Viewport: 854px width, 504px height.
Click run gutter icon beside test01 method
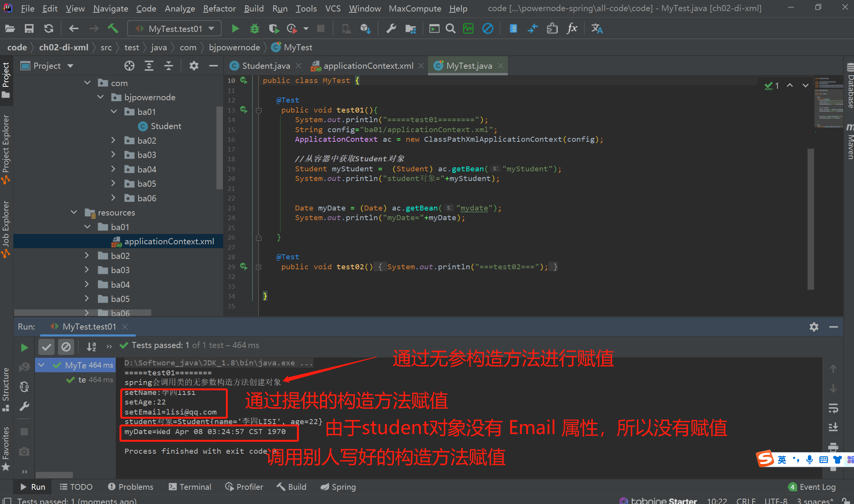pyautogui.click(x=244, y=110)
